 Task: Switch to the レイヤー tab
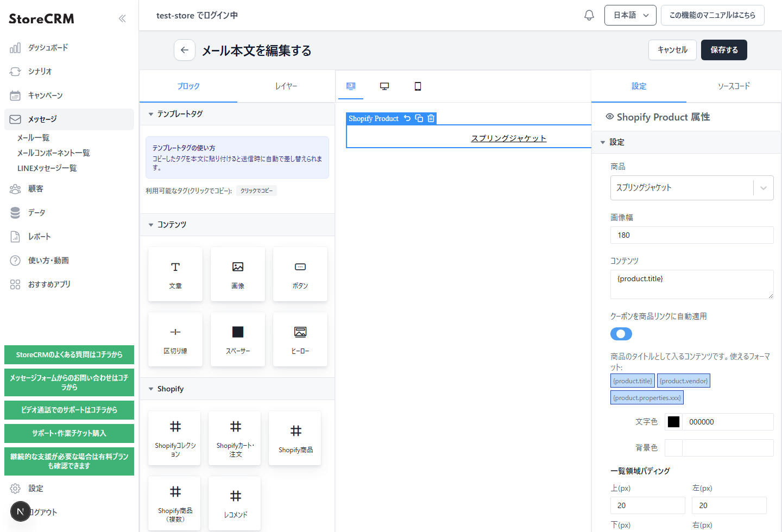(x=286, y=86)
